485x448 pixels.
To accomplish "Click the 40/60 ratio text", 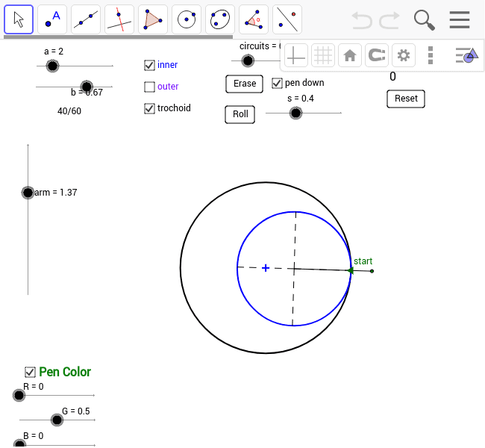I will click(69, 111).
